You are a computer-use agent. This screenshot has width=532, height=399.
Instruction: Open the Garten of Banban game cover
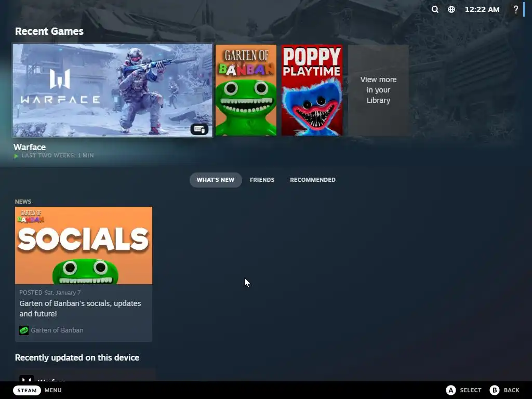246,90
